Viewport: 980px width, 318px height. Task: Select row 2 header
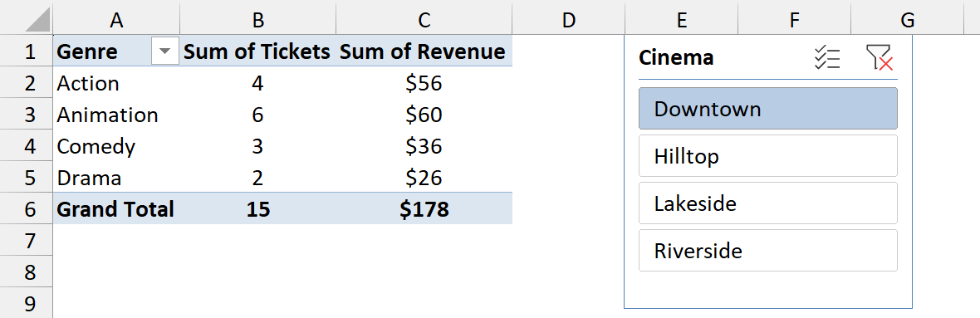point(27,83)
